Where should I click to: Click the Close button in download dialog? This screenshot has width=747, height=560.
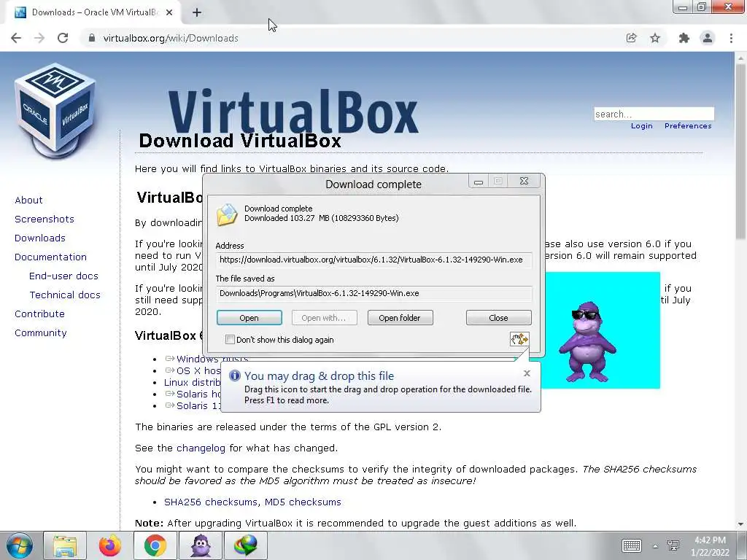tap(498, 318)
